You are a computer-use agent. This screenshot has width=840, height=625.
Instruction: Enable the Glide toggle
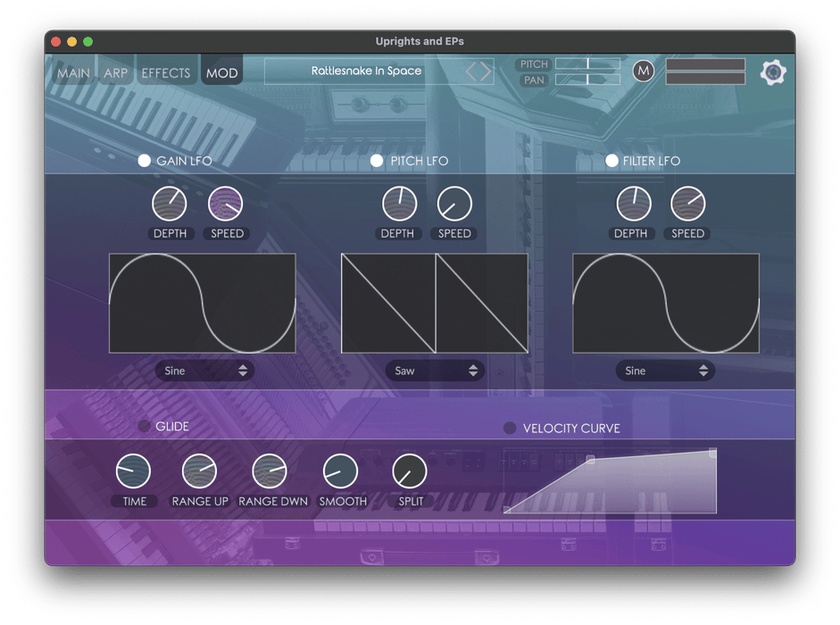coord(144,426)
